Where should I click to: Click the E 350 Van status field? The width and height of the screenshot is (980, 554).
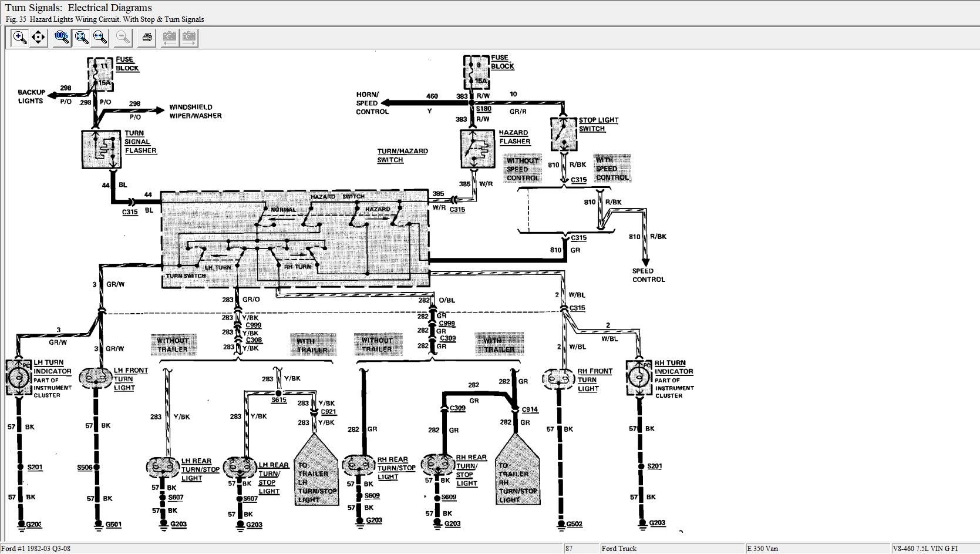pos(762,549)
